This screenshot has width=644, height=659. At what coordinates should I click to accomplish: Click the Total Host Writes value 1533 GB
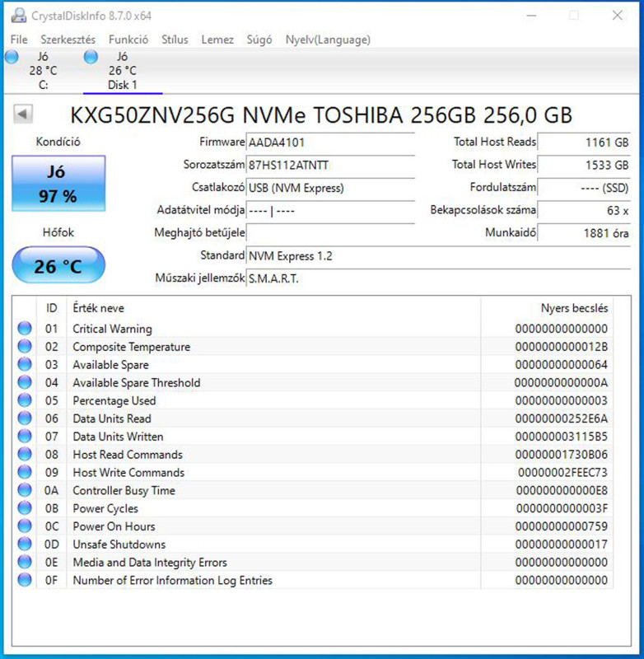pos(584,165)
